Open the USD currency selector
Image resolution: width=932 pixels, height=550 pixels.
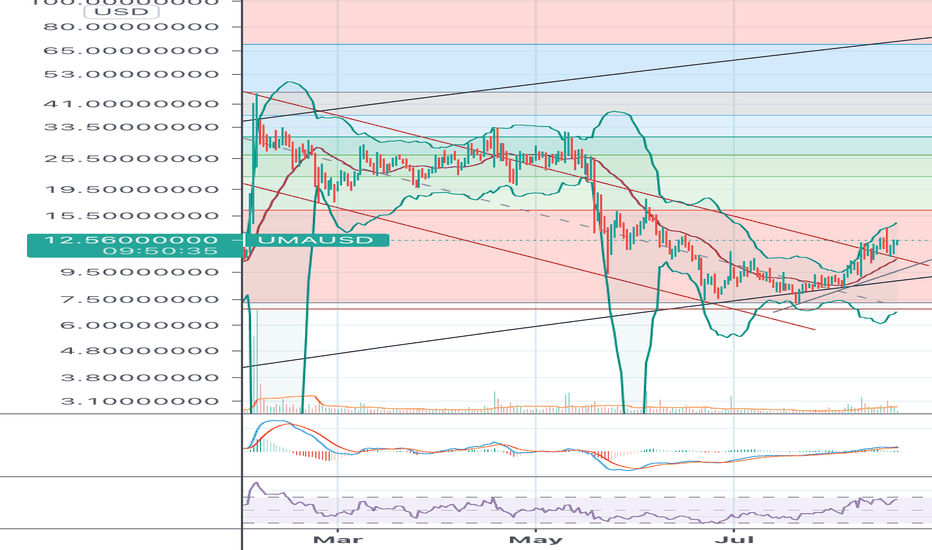point(121,11)
